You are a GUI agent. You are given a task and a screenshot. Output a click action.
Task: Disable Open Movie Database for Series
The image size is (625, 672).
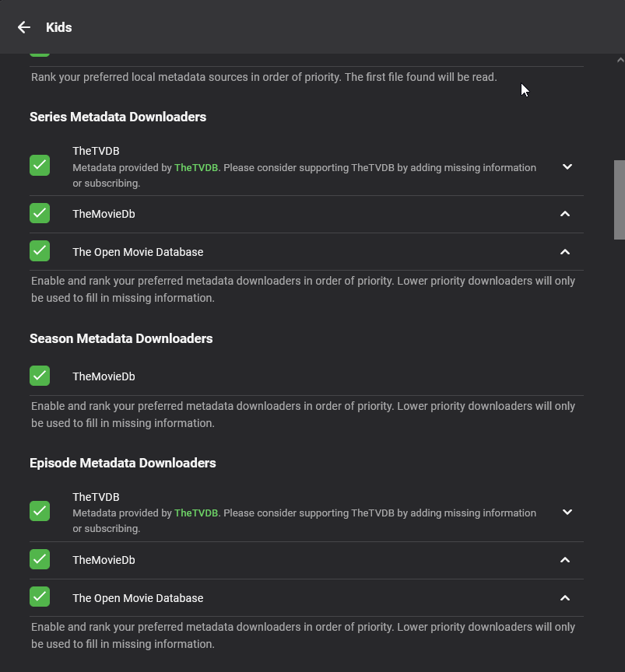tap(40, 251)
